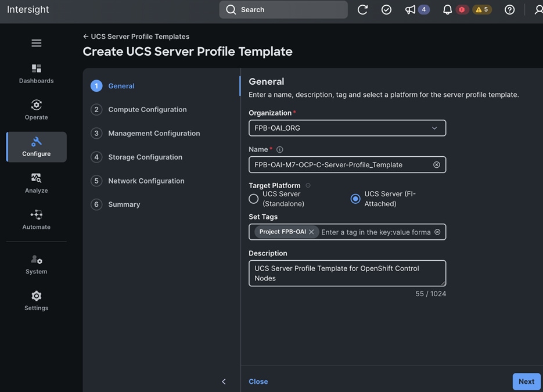Open Configure in the sidebar
Screen dimensions: 543x392
37,147
